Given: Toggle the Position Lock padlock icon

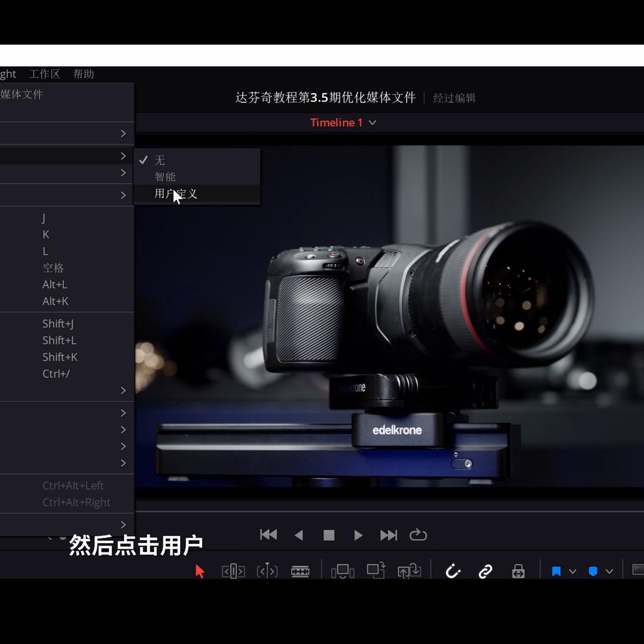Looking at the screenshot, I should (x=518, y=571).
